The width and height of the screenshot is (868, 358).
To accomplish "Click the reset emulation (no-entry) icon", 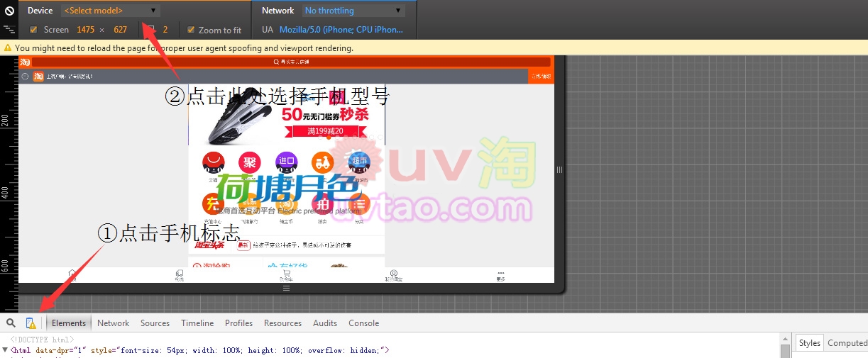I will [9, 11].
